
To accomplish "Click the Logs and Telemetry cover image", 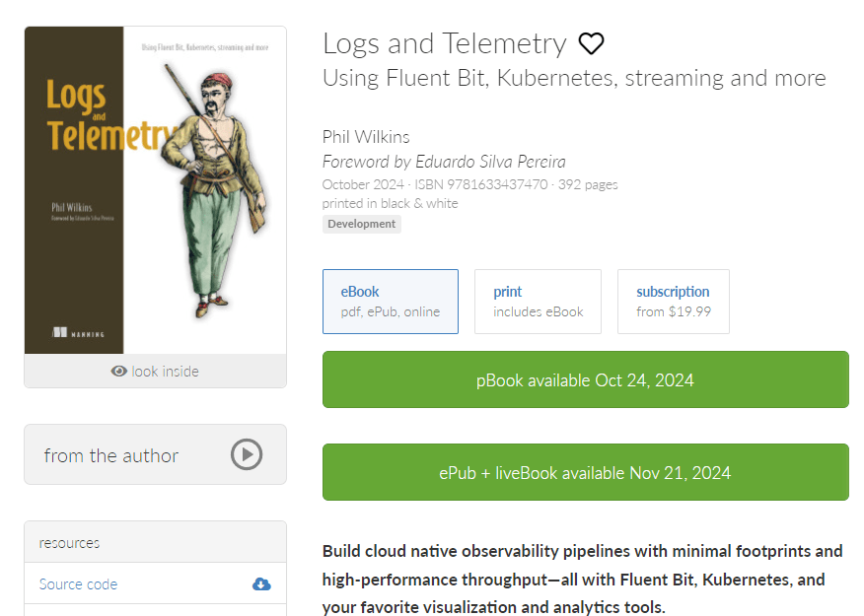I will coord(155,187).
